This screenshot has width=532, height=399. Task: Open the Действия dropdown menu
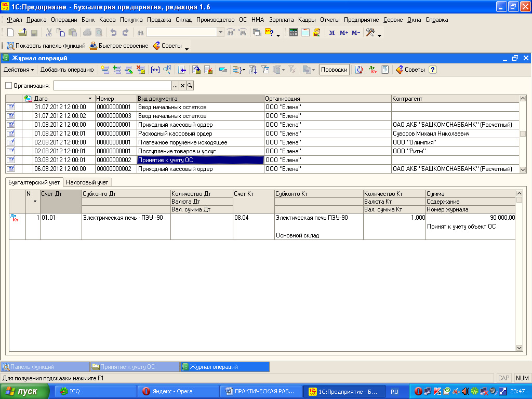(x=19, y=70)
